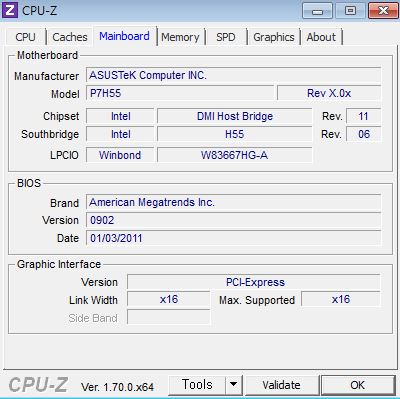The width and height of the screenshot is (400, 399).
Task: Click the Model field showing P7H55
Action: [180, 93]
